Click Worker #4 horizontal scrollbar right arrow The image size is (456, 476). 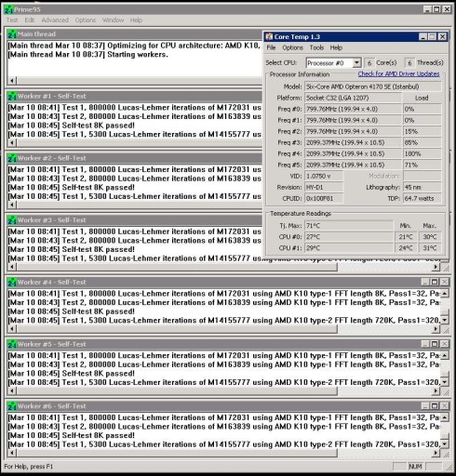(436, 329)
